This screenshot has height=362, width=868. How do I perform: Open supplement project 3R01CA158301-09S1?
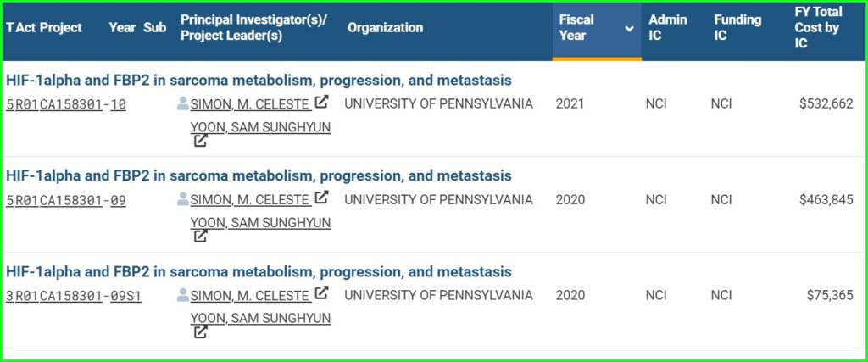coord(74,296)
